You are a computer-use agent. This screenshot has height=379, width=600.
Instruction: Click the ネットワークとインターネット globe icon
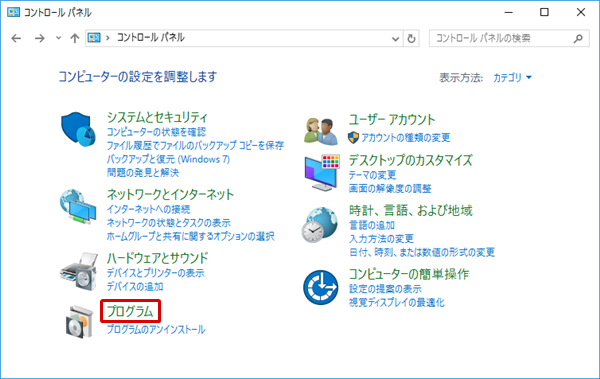point(78,206)
